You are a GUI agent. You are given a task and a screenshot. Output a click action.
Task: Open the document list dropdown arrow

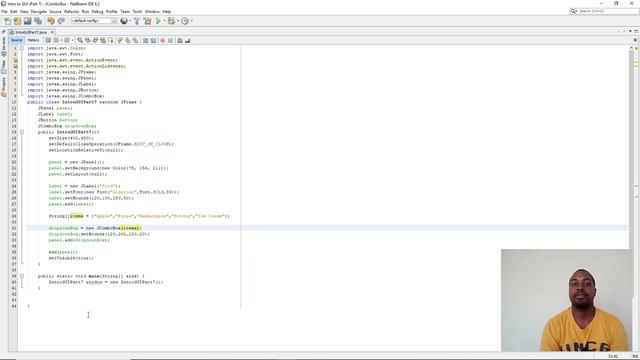click(x=630, y=31)
